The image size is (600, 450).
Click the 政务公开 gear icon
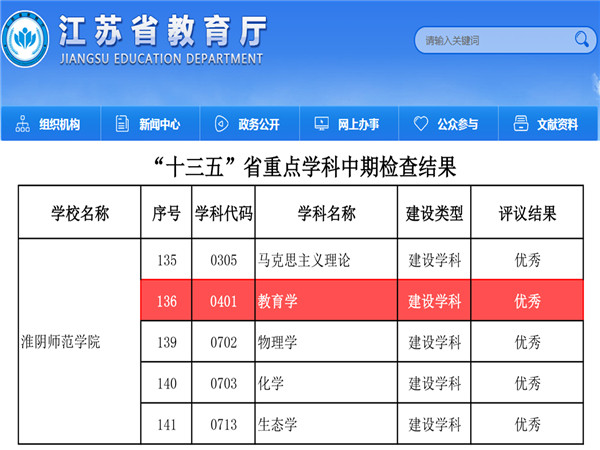click(221, 124)
